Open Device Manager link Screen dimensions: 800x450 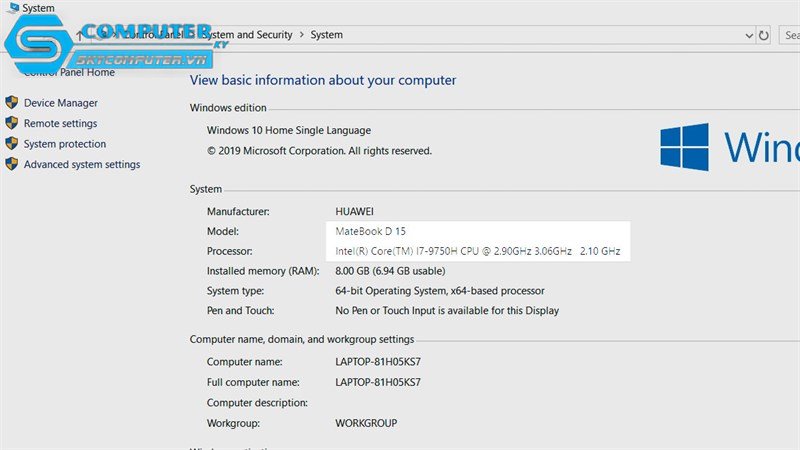pos(60,103)
